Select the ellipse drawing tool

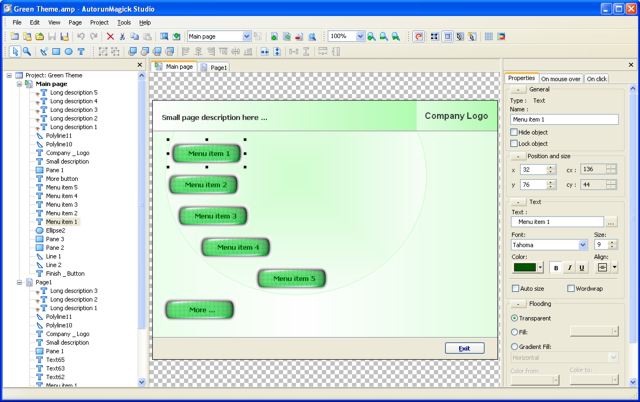click(69, 51)
